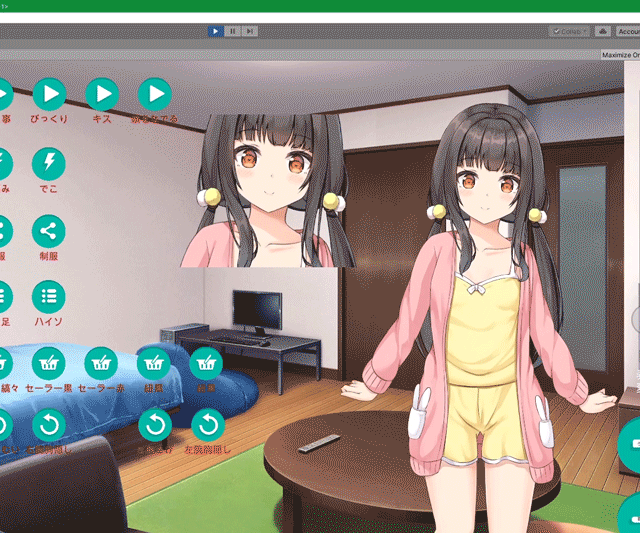The image size is (640, 533).
Task: Play the びっくり animation
Action: [49, 95]
